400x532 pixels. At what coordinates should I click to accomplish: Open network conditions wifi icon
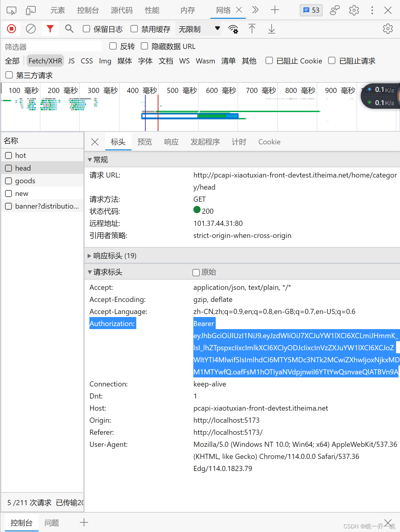(x=233, y=29)
